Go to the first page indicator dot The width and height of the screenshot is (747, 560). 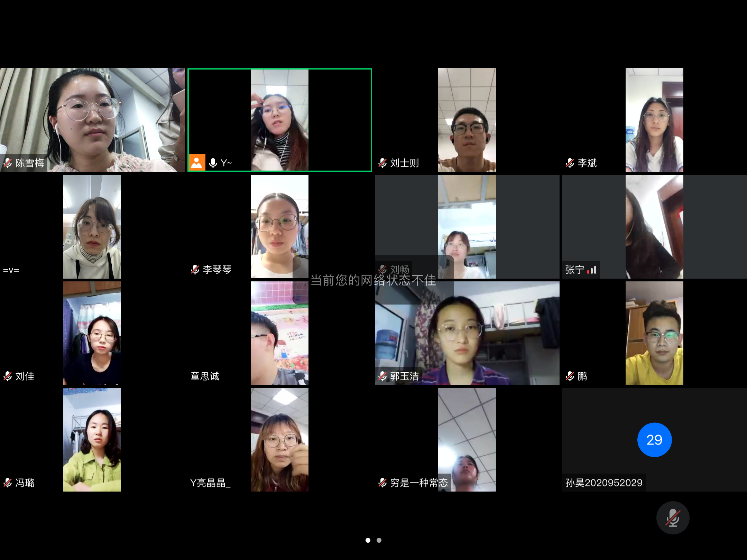pyautogui.click(x=368, y=540)
